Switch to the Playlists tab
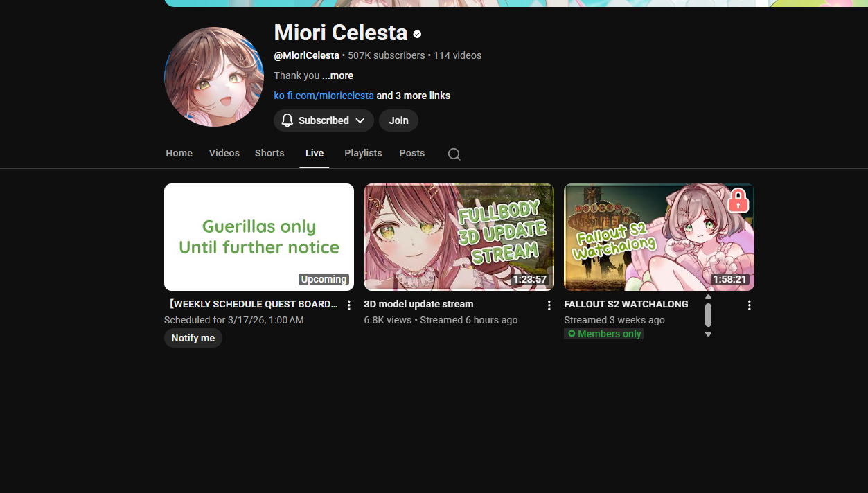Screen dimensions: 868x493 (363, 153)
